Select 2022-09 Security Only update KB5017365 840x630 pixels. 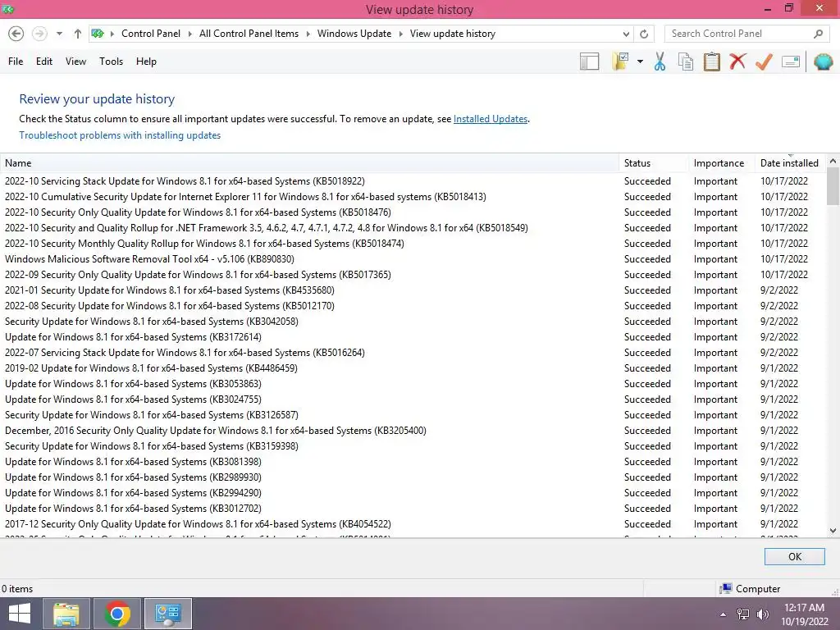[x=413, y=274]
